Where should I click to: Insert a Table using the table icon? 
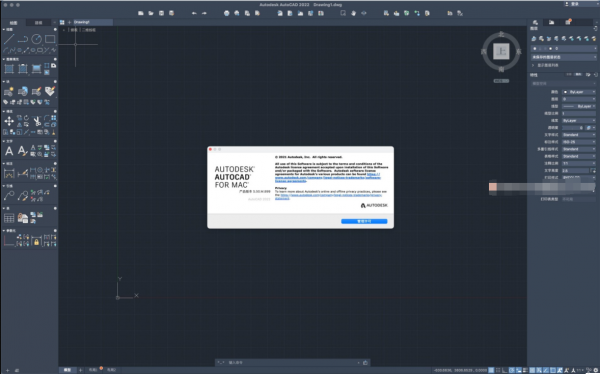(9, 218)
